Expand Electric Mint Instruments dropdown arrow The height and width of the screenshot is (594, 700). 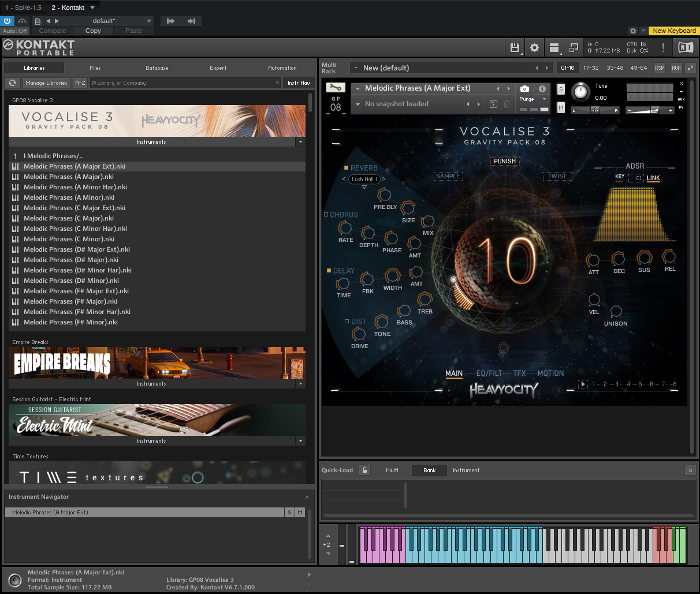tap(300, 440)
